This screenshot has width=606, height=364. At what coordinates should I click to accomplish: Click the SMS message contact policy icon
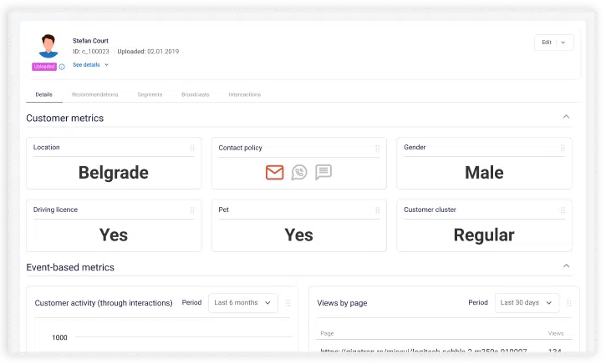pyautogui.click(x=323, y=173)
